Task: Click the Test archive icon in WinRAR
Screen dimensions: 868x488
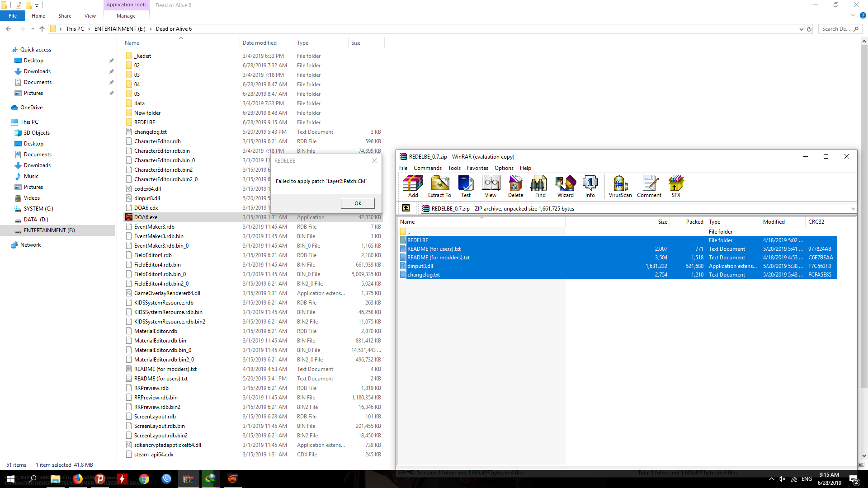Action: [466, 186]
